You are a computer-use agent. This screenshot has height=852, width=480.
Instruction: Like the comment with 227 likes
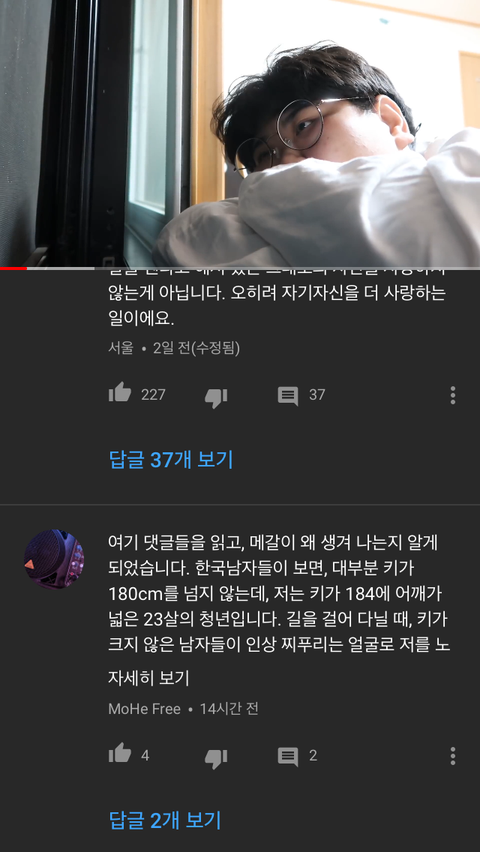(x=120, y=393)
